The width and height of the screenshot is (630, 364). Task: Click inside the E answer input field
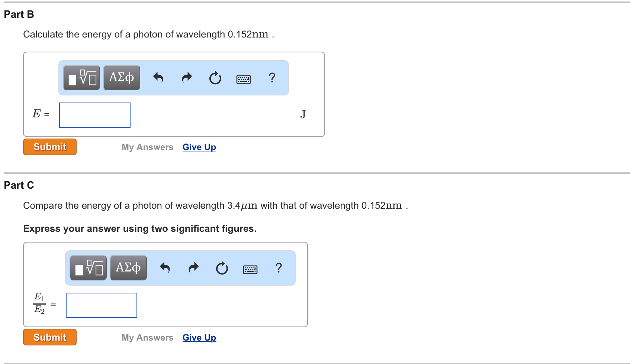[x=94, y=115]
